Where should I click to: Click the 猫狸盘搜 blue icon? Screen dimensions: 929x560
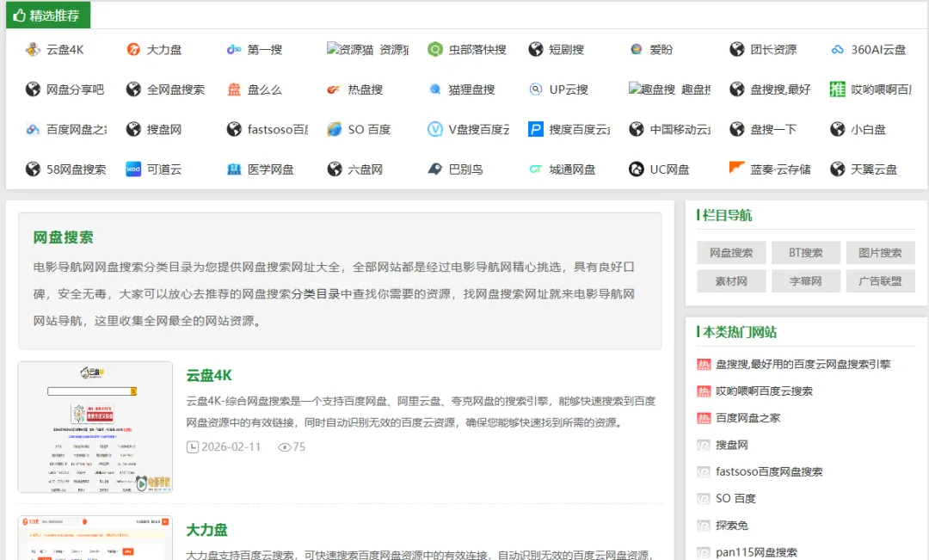pos(435,89)
